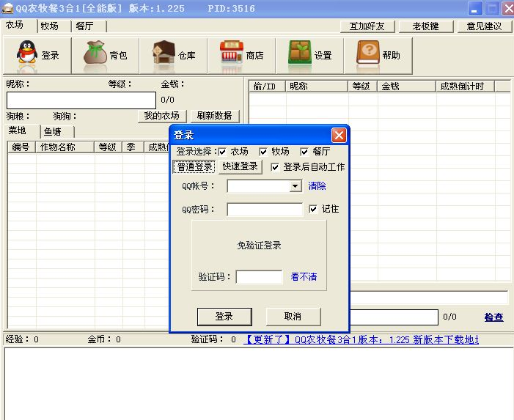This screenshot has height=420, width=514.
Task: Click the log output area at bottom
Action: pyautogui.click(x=259, y=383)
